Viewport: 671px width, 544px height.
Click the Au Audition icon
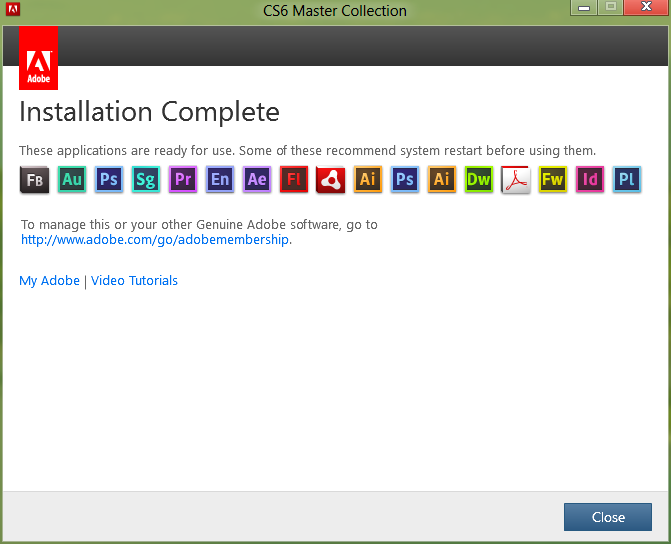coord(72,179)
